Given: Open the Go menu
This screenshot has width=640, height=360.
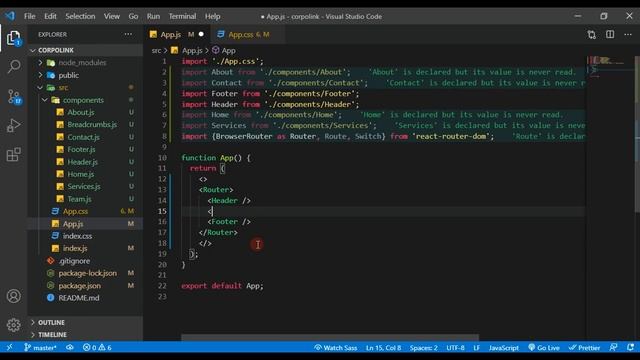Looking at the screenshot, I should click(x=133, y=16).
